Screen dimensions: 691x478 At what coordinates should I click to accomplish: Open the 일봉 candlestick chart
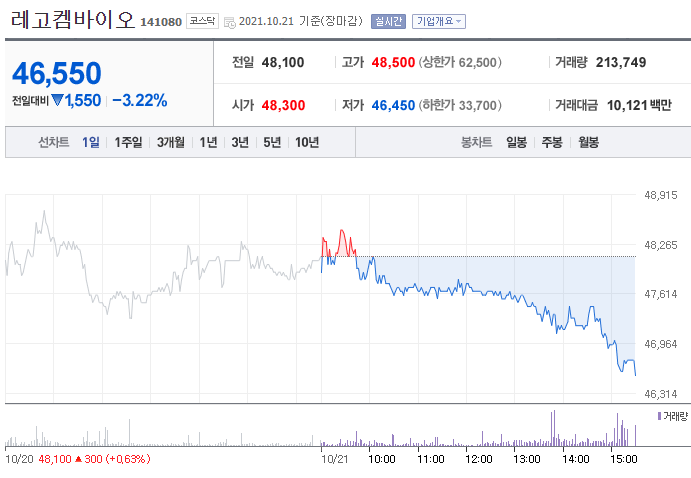(516, 142)
